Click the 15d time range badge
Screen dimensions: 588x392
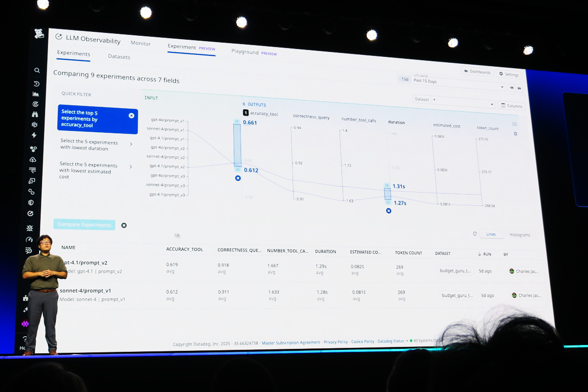click(x=404, y=79)
